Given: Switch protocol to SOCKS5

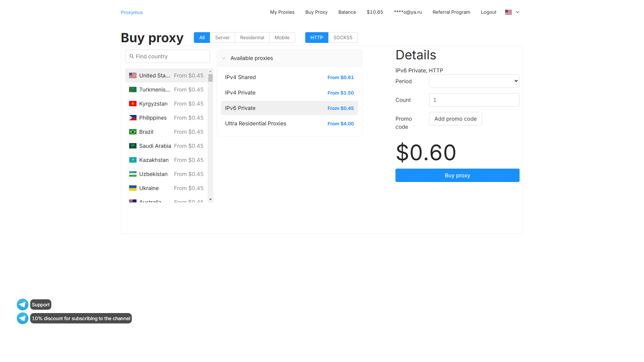Looking at the screenshot, I should coord(342,38).
